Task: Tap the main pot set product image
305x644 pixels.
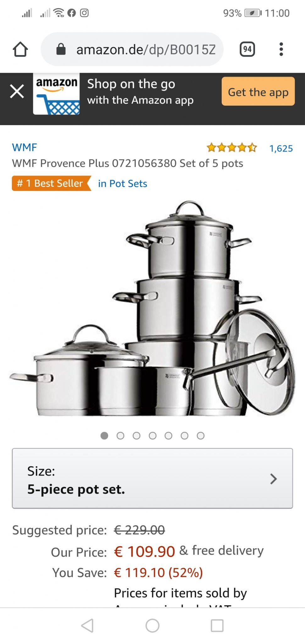Action: pos(152,308)
